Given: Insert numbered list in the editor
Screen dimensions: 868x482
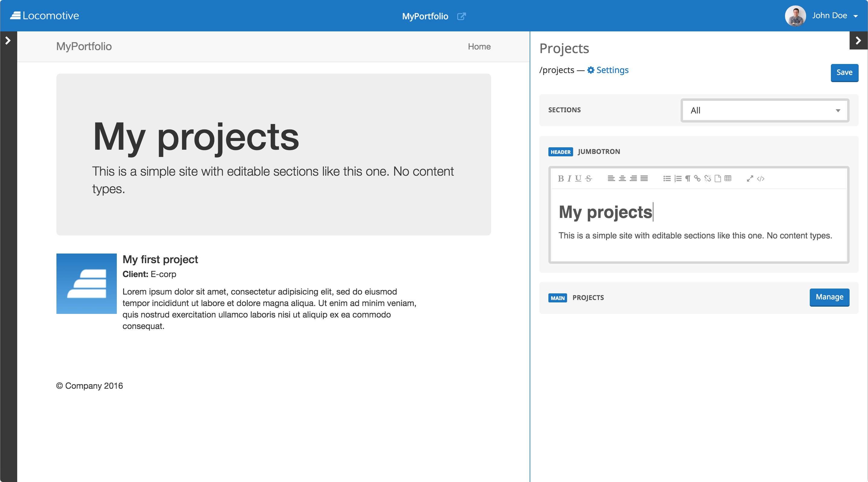Looking at the screenshot, I should [x=678, y=179].
